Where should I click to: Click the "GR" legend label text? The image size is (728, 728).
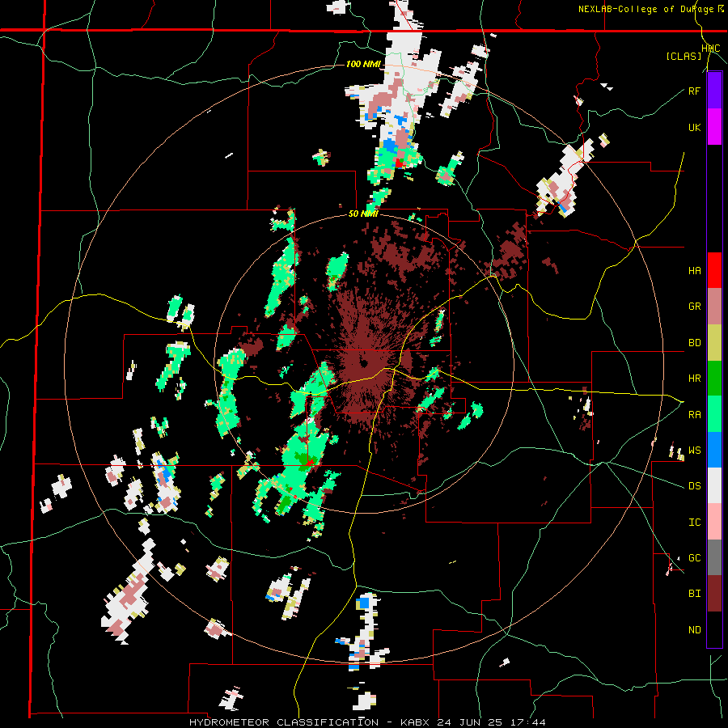point(695,307)
